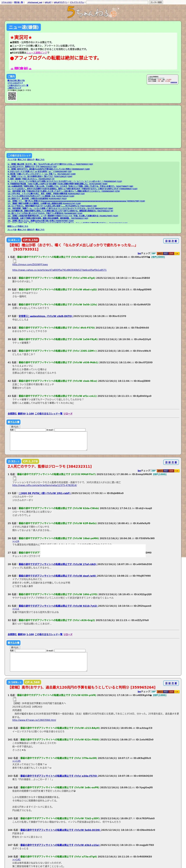Image resolution: width=186 pixels, height=868 pixels.
Task: Click 目前次新 navigation in 高市 thread
Action: pos(171,683)
